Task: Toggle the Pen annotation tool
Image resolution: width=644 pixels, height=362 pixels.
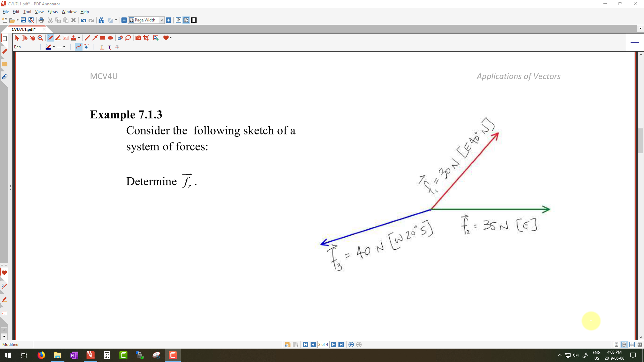Action: click(x=50, y=38)
